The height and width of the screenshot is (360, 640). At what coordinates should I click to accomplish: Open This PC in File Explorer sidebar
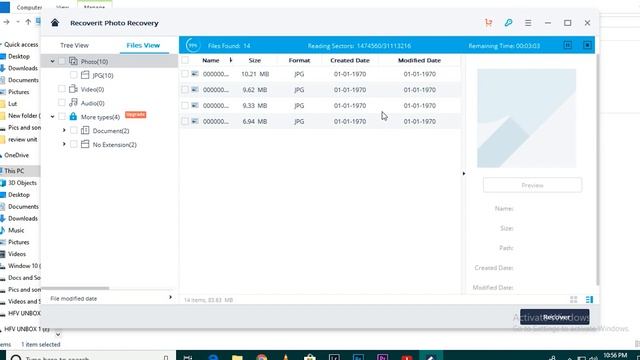[14, 171]
